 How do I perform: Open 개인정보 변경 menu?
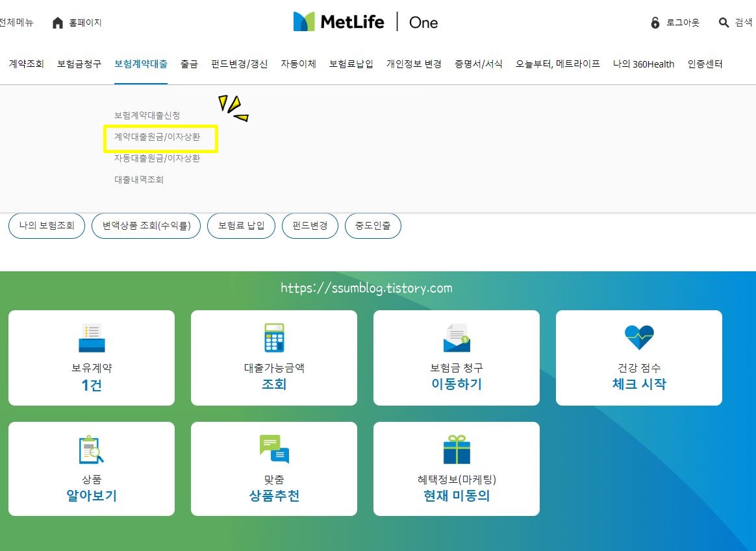tap(414, 64)
